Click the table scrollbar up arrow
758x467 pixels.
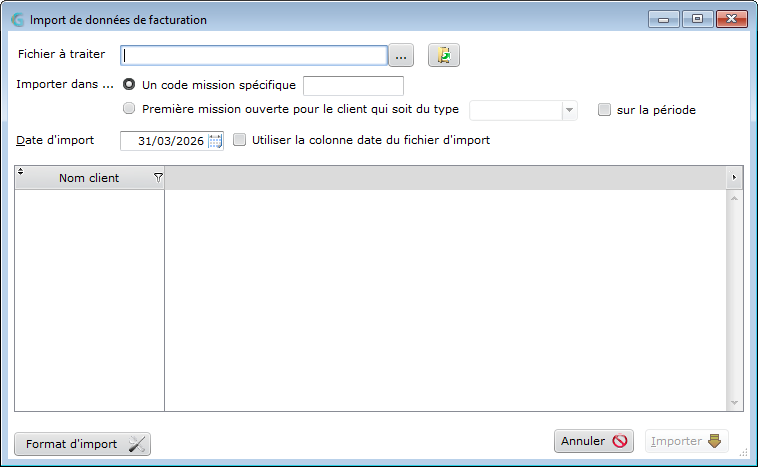(734, 198)
